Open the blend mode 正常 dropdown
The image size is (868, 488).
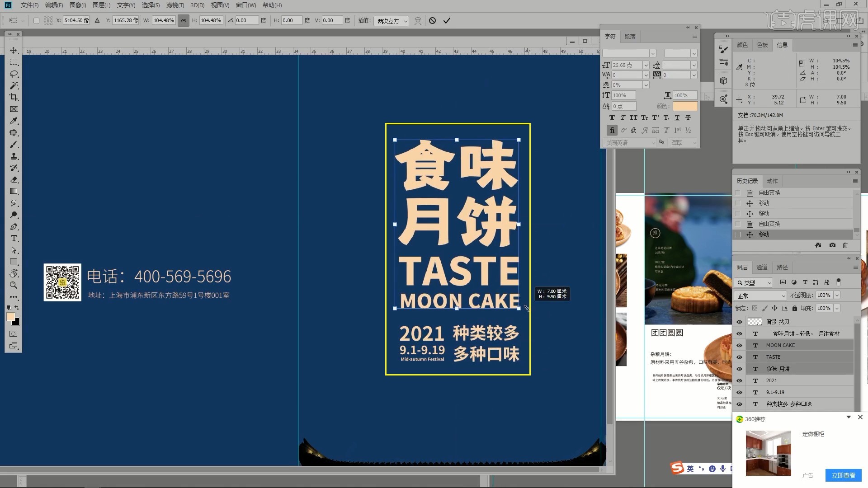(x=761, y=296)
